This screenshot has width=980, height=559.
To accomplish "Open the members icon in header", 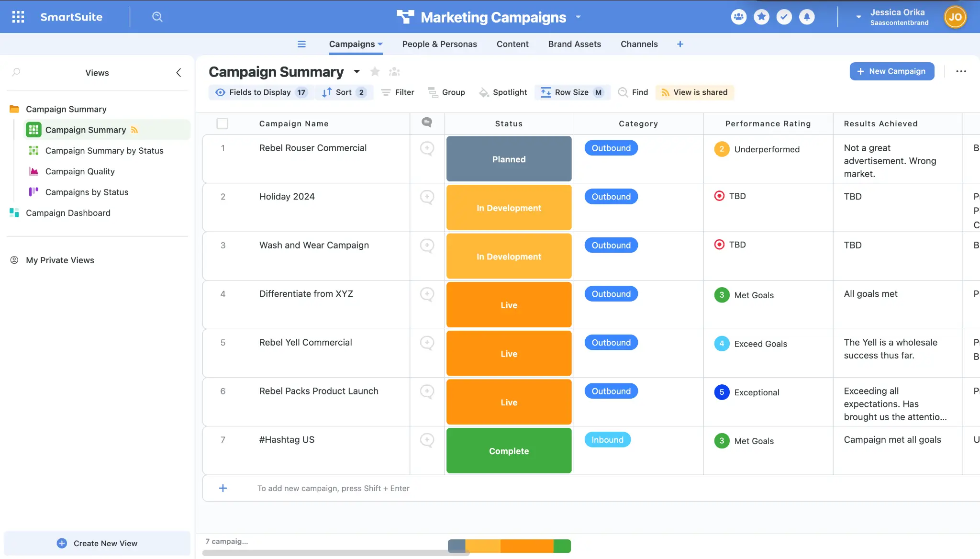I will tap(739, 17).
